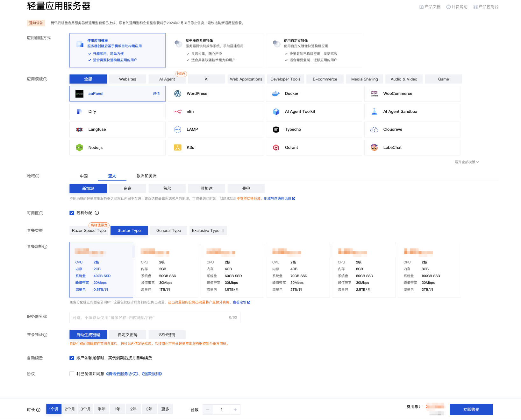Select the 100GB SSD package card
Screen dimensions: 521x420
429,270
